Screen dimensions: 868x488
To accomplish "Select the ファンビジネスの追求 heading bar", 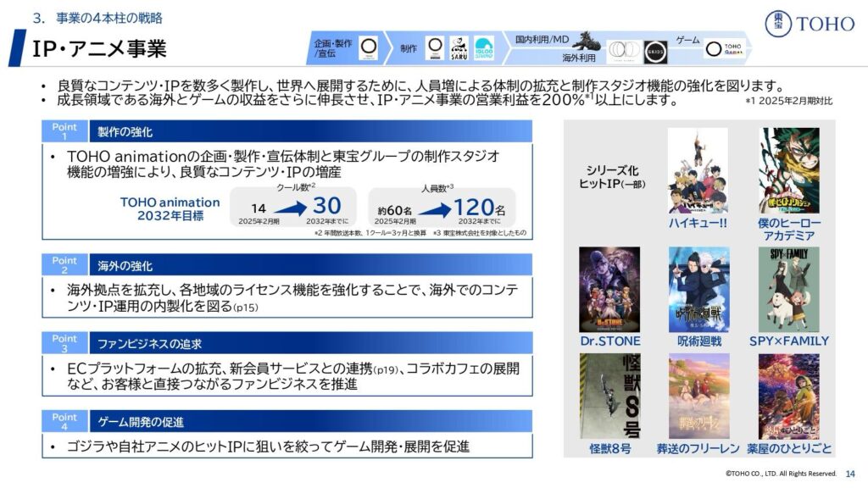I will pyautogui.click(x=310, y=342).
